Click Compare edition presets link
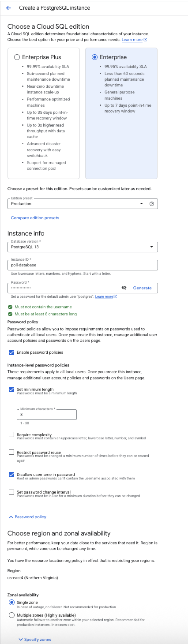Image resolution: width=188 pixels, height=644 pixels. [35, 218]
